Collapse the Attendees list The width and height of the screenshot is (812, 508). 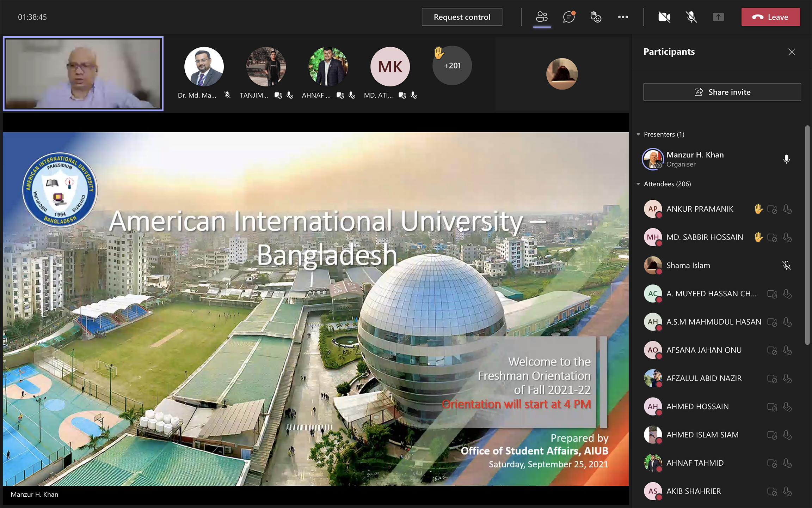click(x=638, y=184)
